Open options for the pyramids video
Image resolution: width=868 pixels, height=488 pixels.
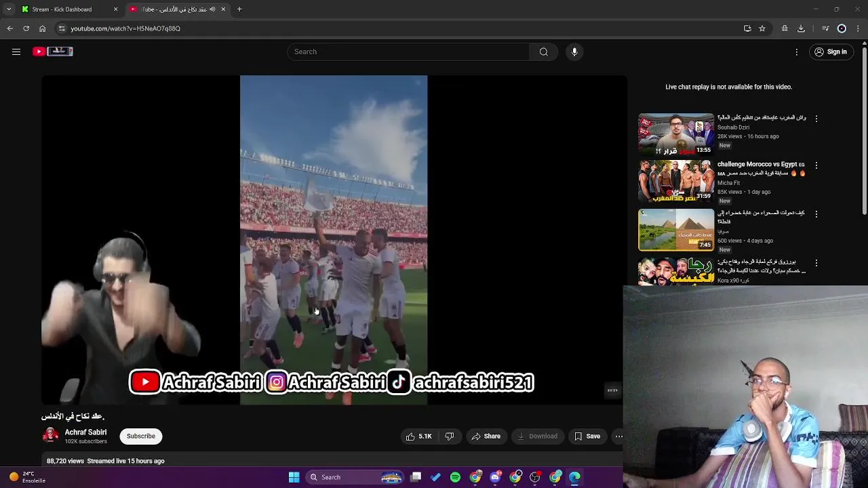point(816,214)
